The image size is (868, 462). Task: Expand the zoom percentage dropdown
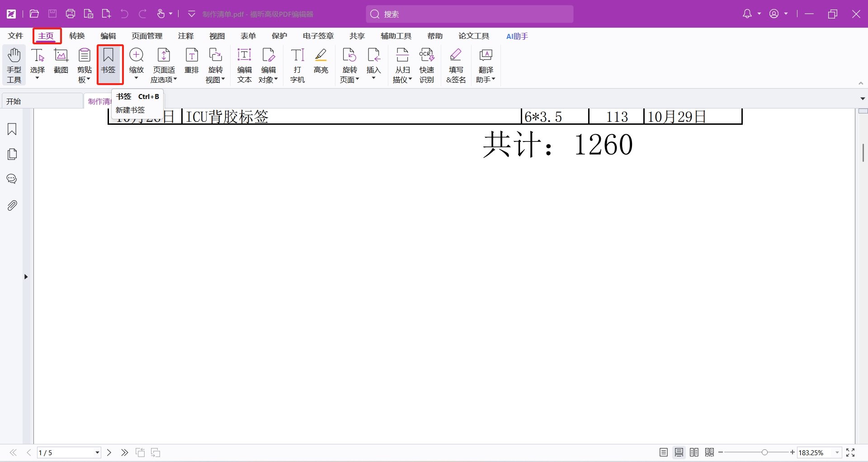[837, 453]
